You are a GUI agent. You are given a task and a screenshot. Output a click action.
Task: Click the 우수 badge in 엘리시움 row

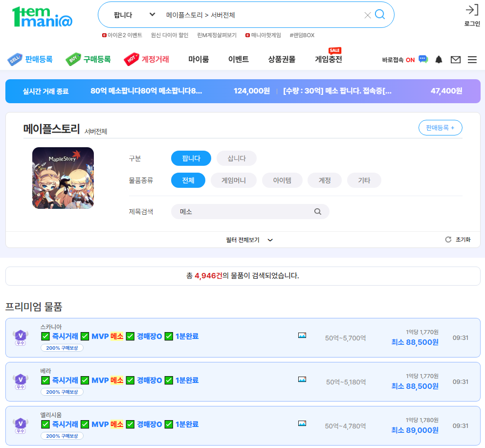pos(21,426)
